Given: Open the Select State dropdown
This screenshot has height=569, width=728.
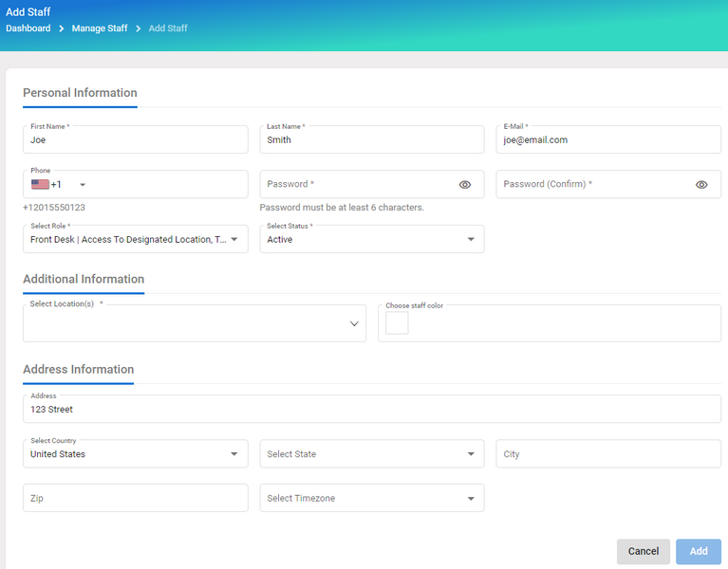Looking at the screenshot, I should point(372,453).
